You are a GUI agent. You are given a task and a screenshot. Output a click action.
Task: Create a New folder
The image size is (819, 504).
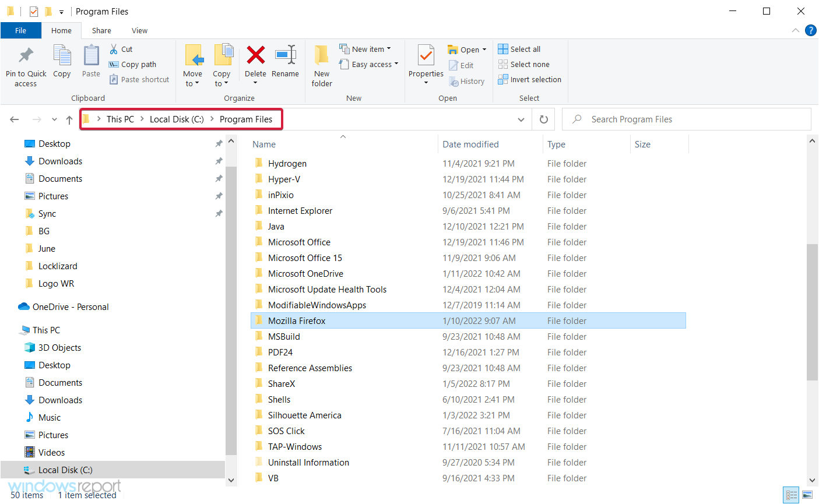click(322, 66)
